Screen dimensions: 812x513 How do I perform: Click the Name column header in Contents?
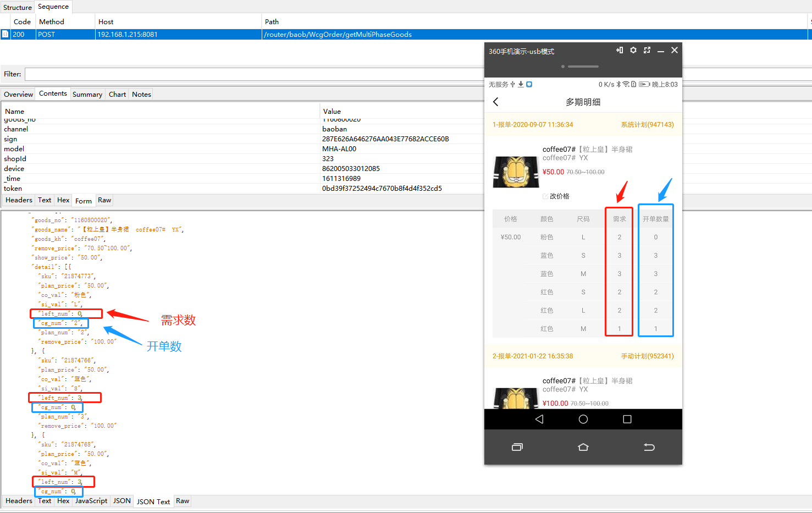coord(160,111)
